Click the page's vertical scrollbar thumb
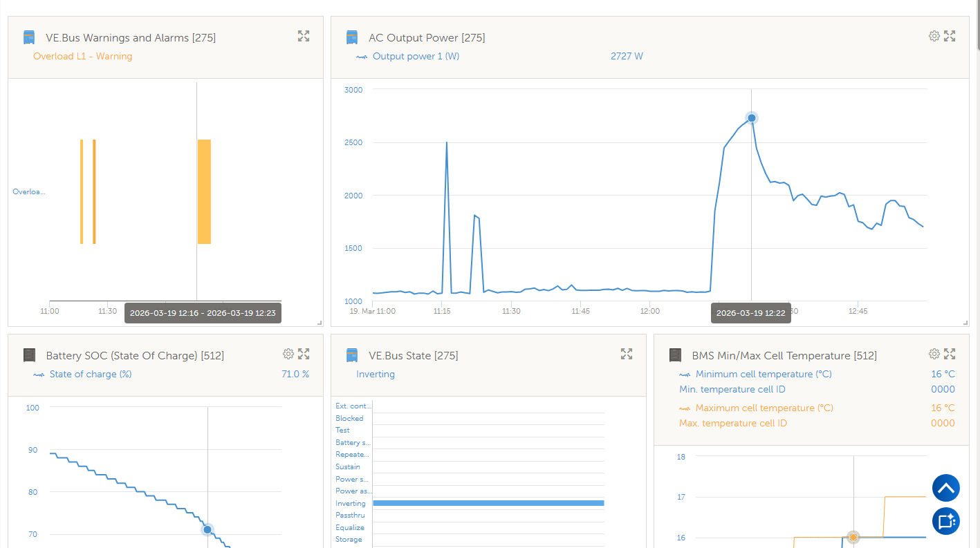The width and height of the screenshot is (980, 548). (977, 25)
